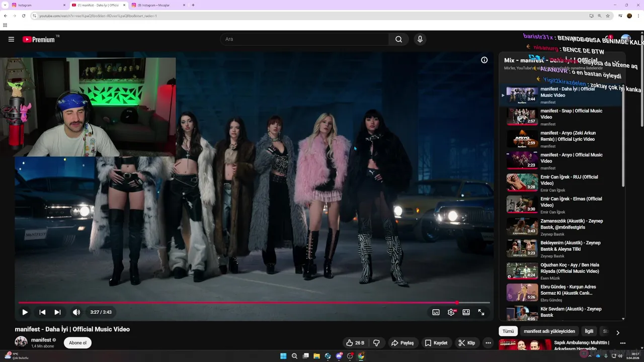
Task: Open Chrome profile avatar
Action: pos(629,16)
